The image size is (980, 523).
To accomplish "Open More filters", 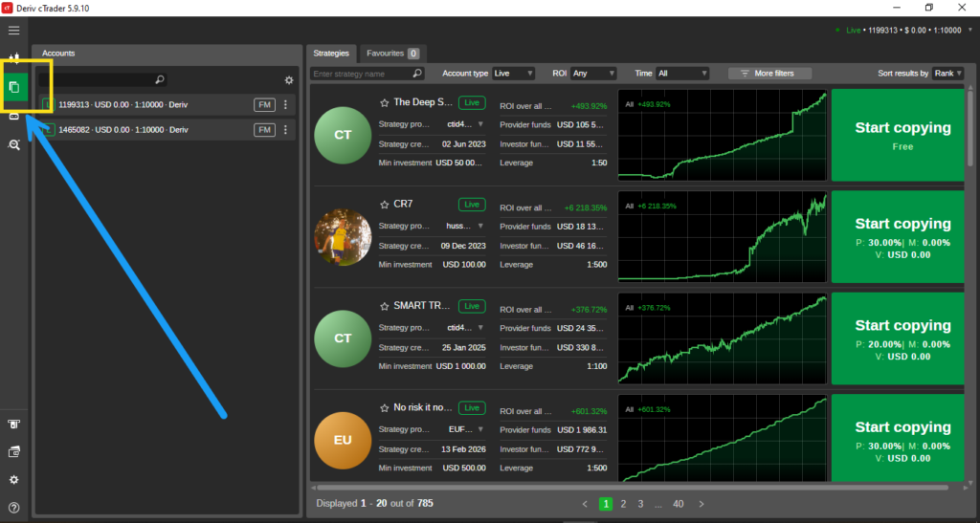I will click(770, 73).
